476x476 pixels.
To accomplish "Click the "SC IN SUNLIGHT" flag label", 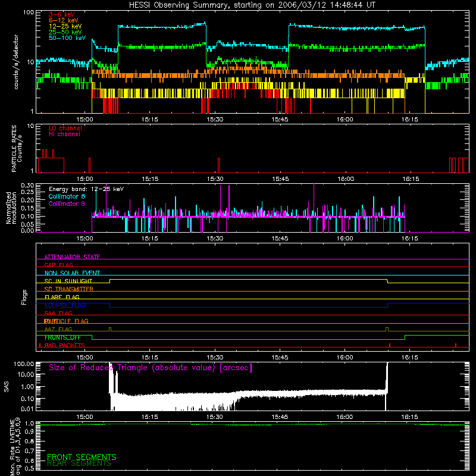I will 68,281.
